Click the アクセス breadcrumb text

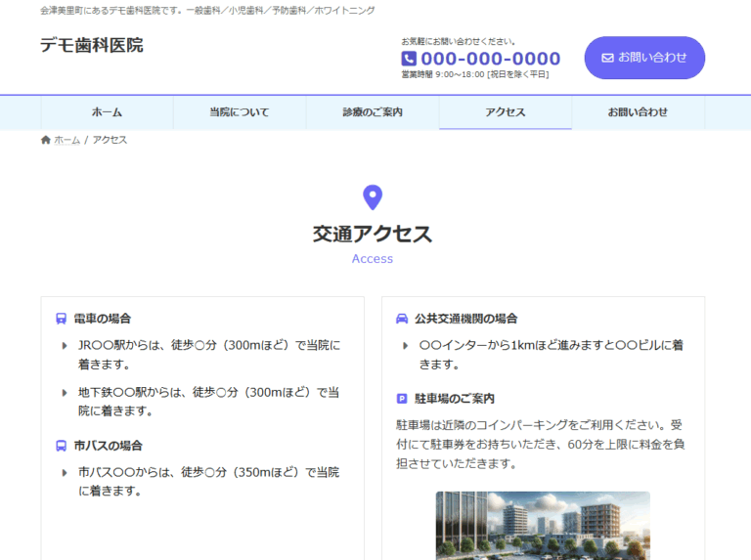click(110, 140)
